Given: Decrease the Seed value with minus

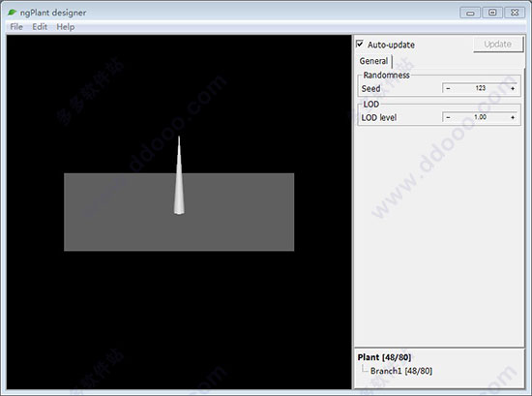Looking at the screenshot, I should click(448, 88).
